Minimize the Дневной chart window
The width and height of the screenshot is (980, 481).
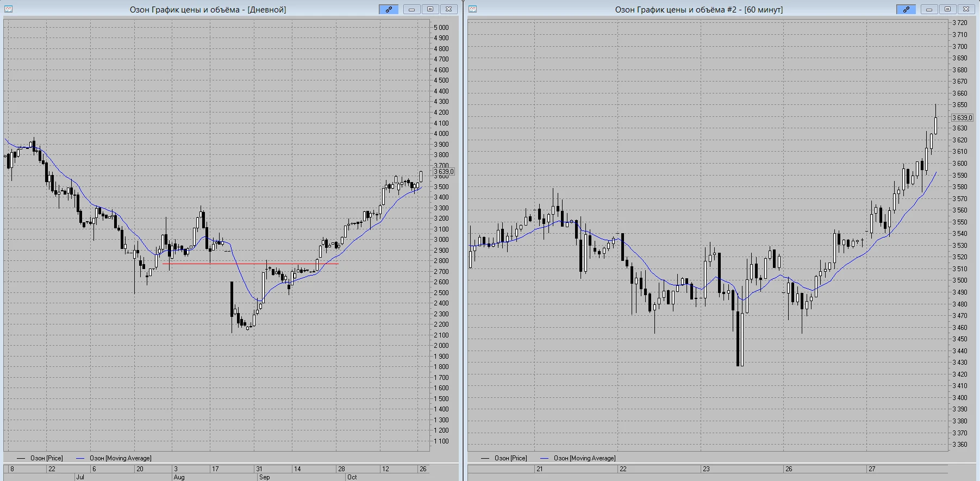click(411, 9)
